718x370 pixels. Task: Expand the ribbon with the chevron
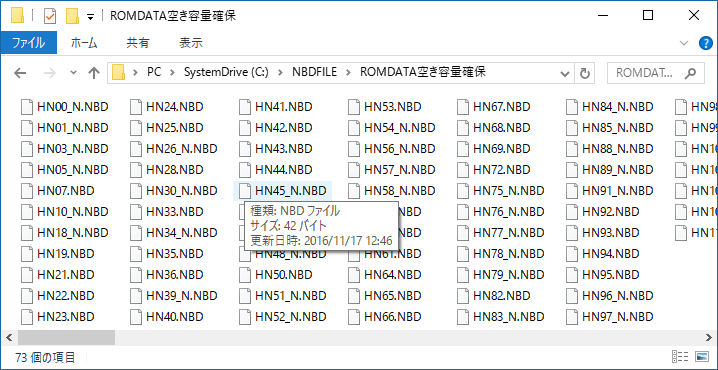[x=684, y=44]
